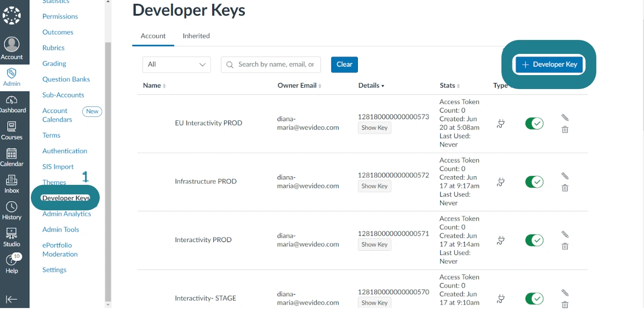Viewport: 644px width, 309px height.
Task: Open Studio icon in global navigation
Action: tap(12, 233)
